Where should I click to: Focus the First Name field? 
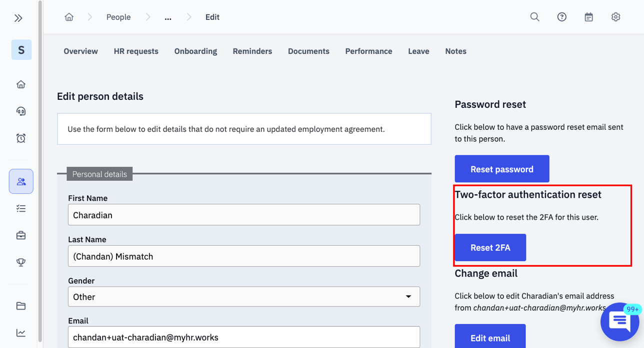click(x=244, y=215)
